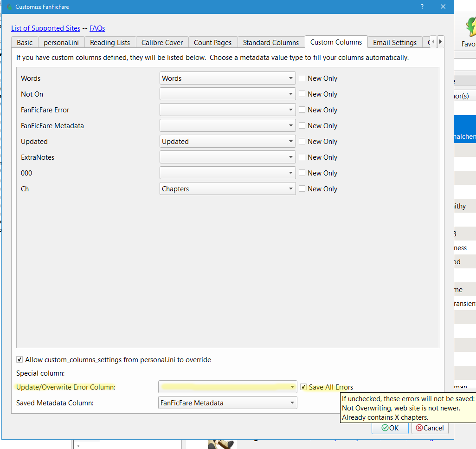This screenshot has height=449, width=476.
Task: Select the Custom Columns tab
Action: click(336, 42)
